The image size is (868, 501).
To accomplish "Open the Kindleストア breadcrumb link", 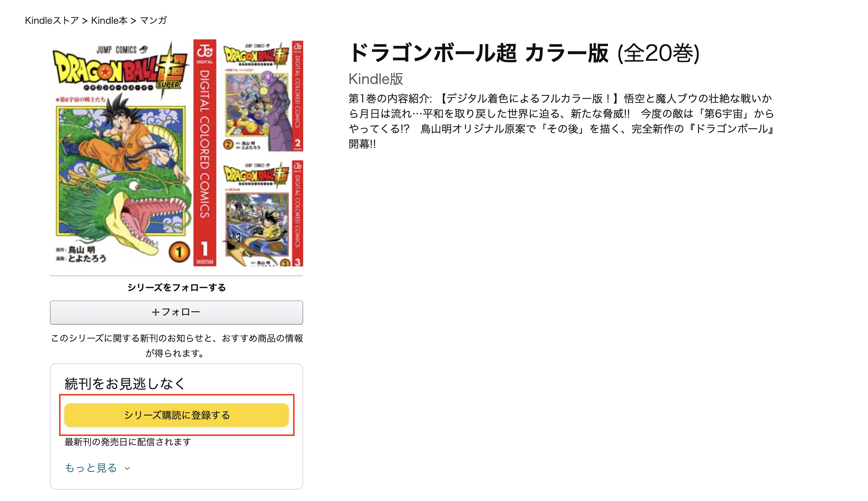I will 52,20.
